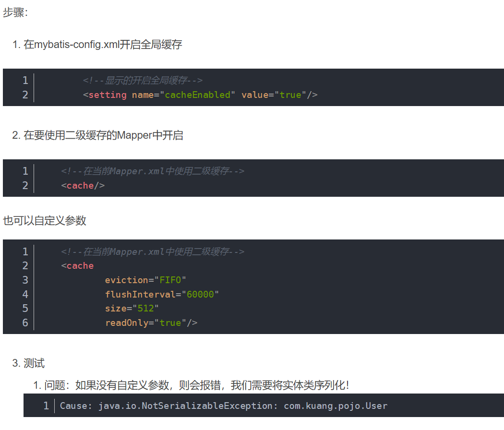Click the sentence starting with '问题: 如果没有自定义参数'
This screenshot has height=430, width=504.
click(197, 385)
